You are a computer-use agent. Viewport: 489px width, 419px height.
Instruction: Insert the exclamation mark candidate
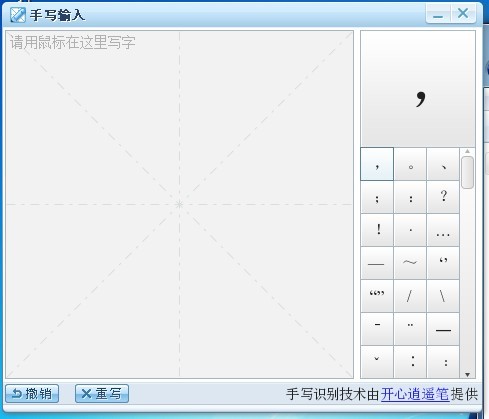click(x=377, y=230)
